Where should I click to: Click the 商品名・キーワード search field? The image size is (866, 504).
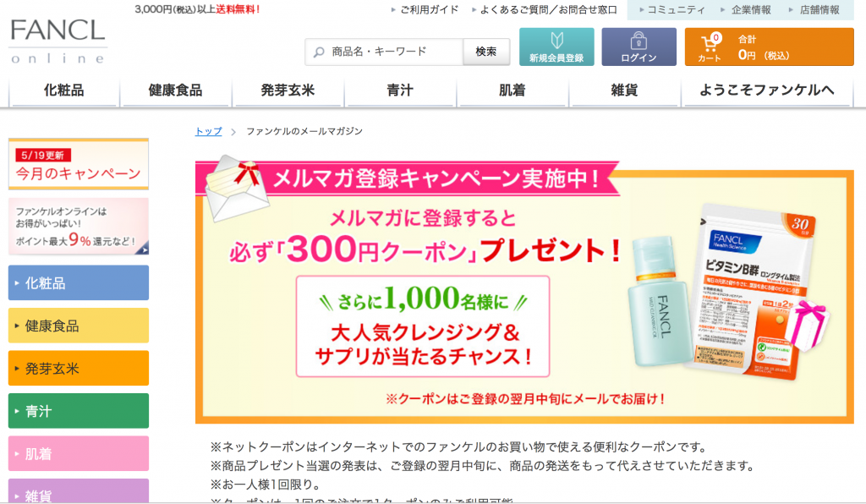tap(384, 52)
